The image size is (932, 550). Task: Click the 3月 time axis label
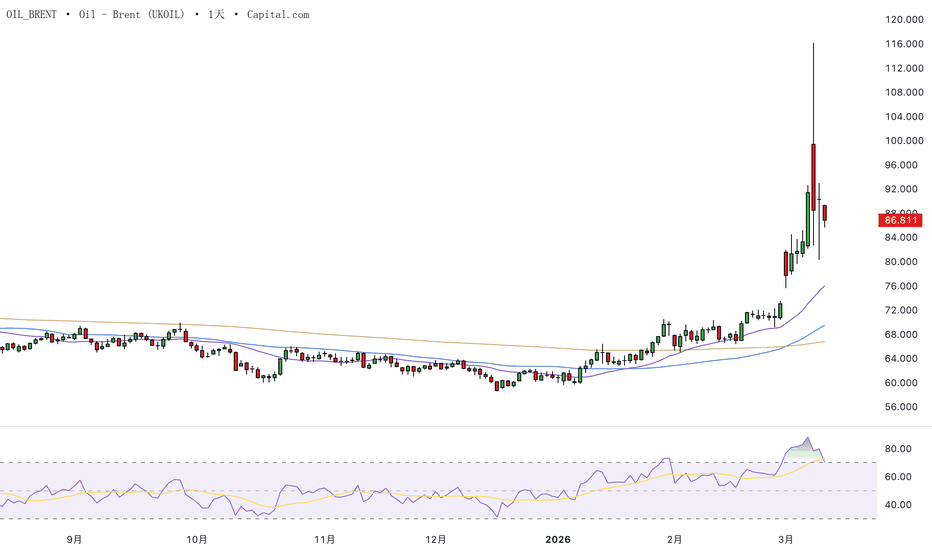(x=786, y=539)
